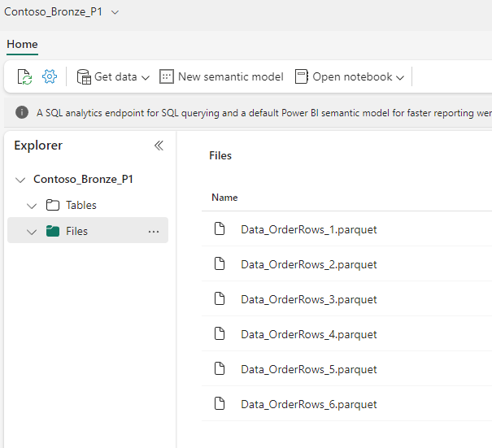Click the refresh icon in the toolbar

click(x=24, y=76)
